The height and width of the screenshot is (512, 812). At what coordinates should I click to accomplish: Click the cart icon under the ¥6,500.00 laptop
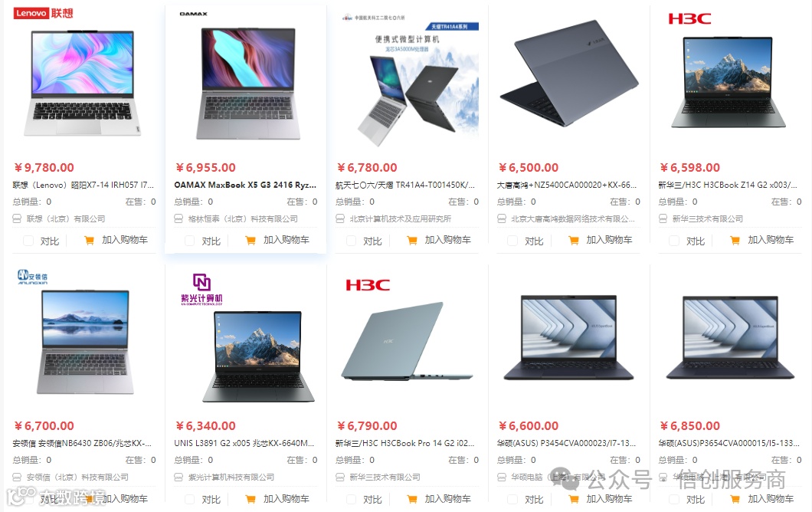click(574, 241)
